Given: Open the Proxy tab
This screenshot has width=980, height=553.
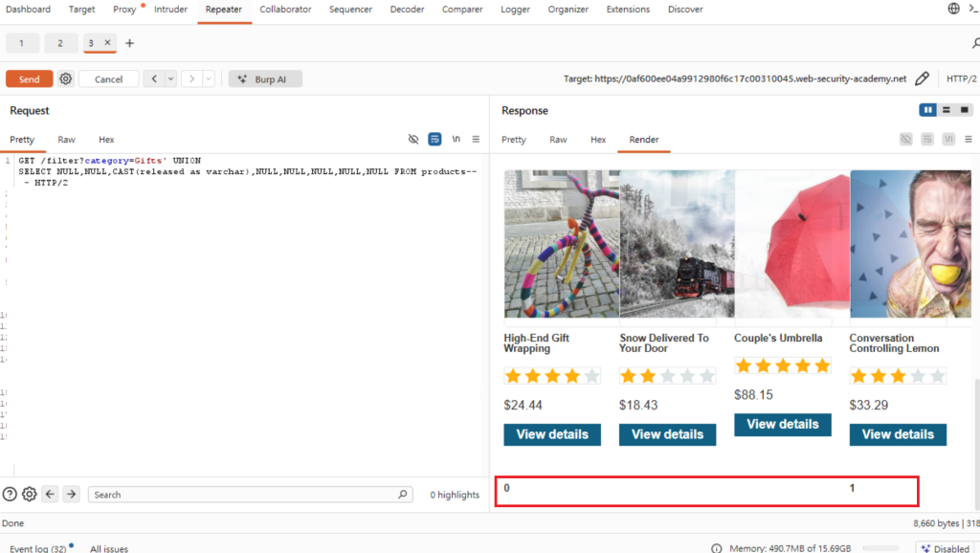Looking at the screenshot, I should click(x=124, y=10).
